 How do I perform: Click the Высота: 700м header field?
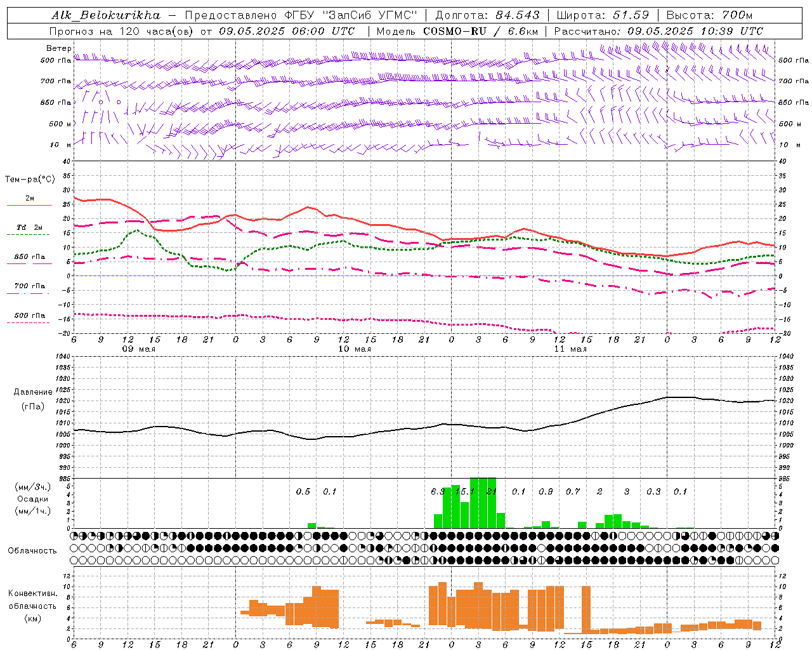click(x=709, y=15)
